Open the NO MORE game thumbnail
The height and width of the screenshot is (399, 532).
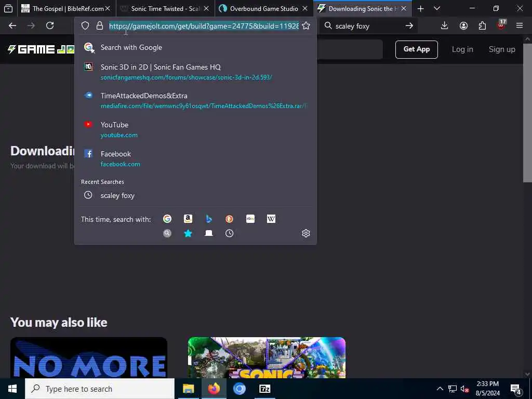(88, 357)
